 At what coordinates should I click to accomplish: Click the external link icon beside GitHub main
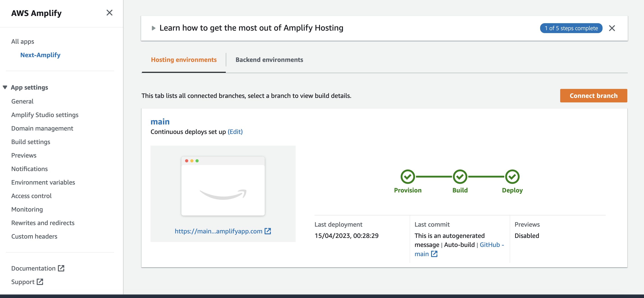[x=434, y=254]
